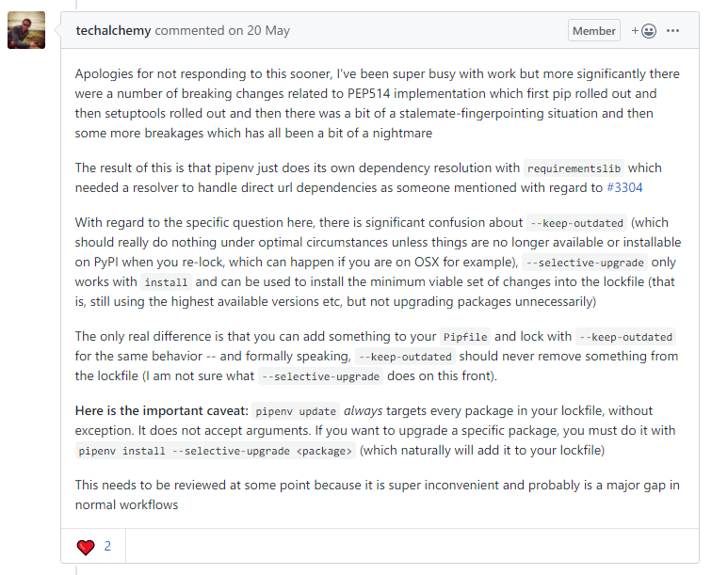728x575 pixels.
Task: Click the requirementslib inline code
Action: [x=574, y=168]
